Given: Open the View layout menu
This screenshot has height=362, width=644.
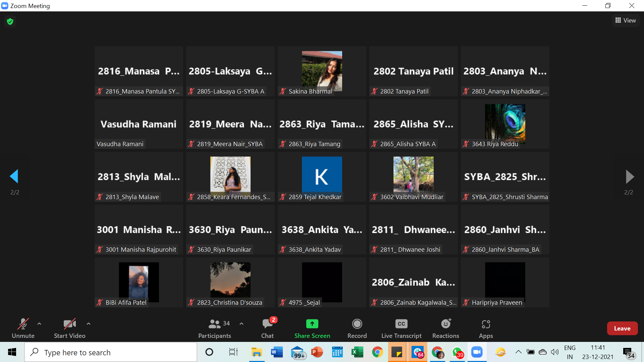Looking at the screenshot, I should 626,20.
